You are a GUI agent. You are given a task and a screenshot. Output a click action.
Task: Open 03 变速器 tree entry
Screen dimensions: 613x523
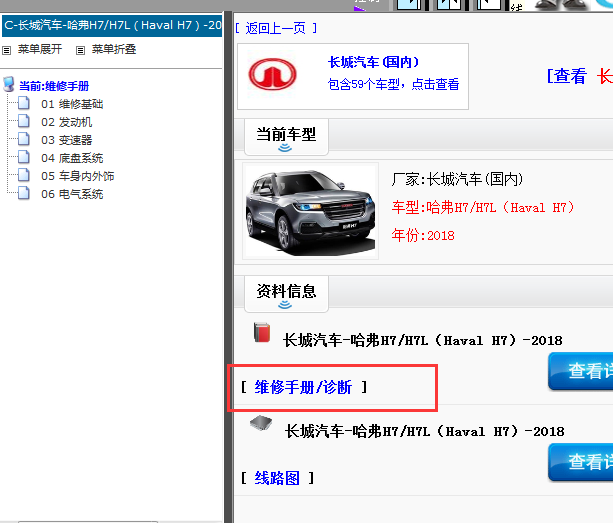pyautogui.click(x=66, y=140)
